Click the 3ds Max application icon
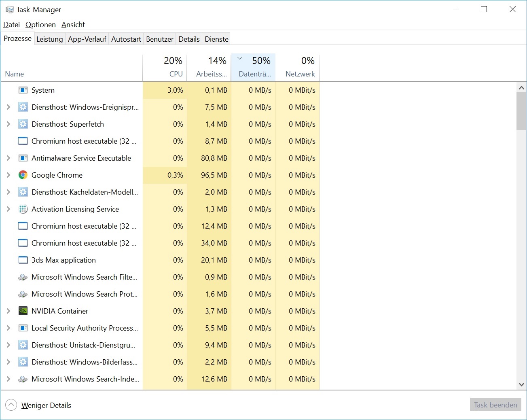This screenshot has height=420, width=527. click(23, 260)
